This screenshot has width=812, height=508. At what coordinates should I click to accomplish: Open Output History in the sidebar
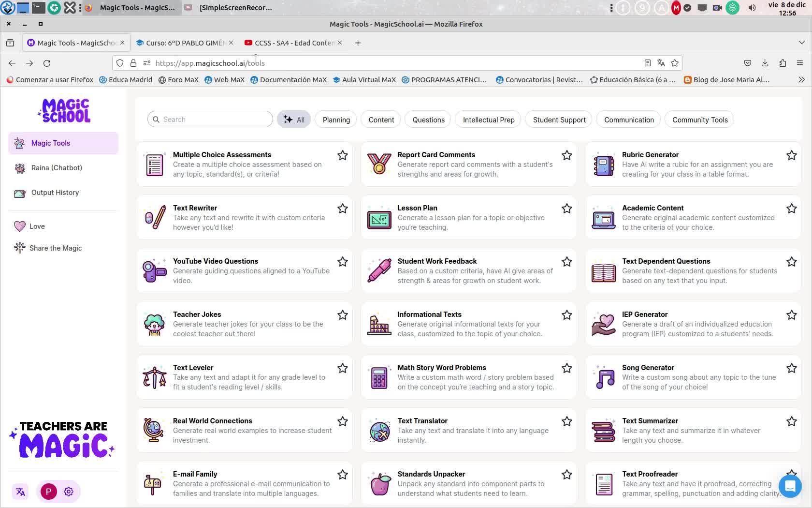[x=63, y=193]
